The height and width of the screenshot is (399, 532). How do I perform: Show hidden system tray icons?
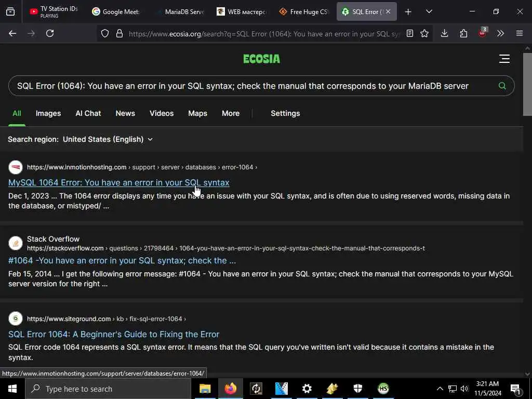pos(440,389)
